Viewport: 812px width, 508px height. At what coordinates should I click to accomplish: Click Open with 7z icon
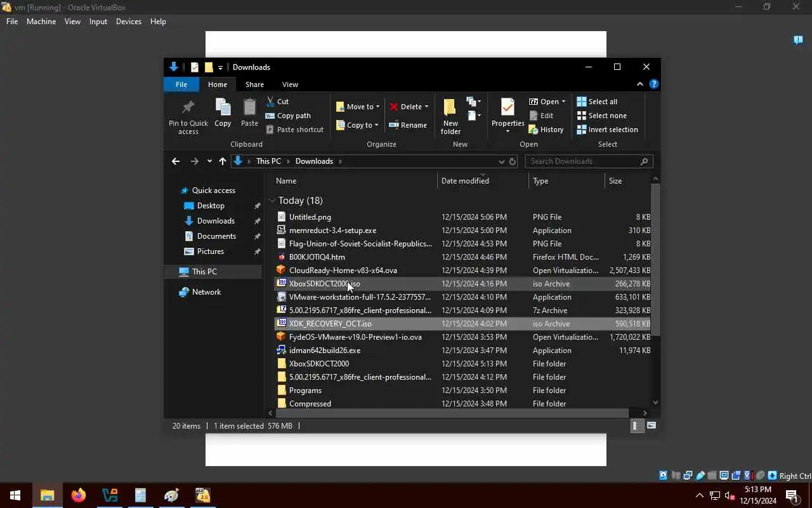point(533,102)
